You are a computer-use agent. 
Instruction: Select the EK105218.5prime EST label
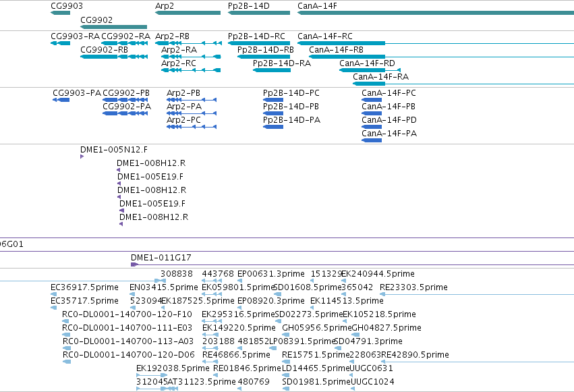pos(379,314)
